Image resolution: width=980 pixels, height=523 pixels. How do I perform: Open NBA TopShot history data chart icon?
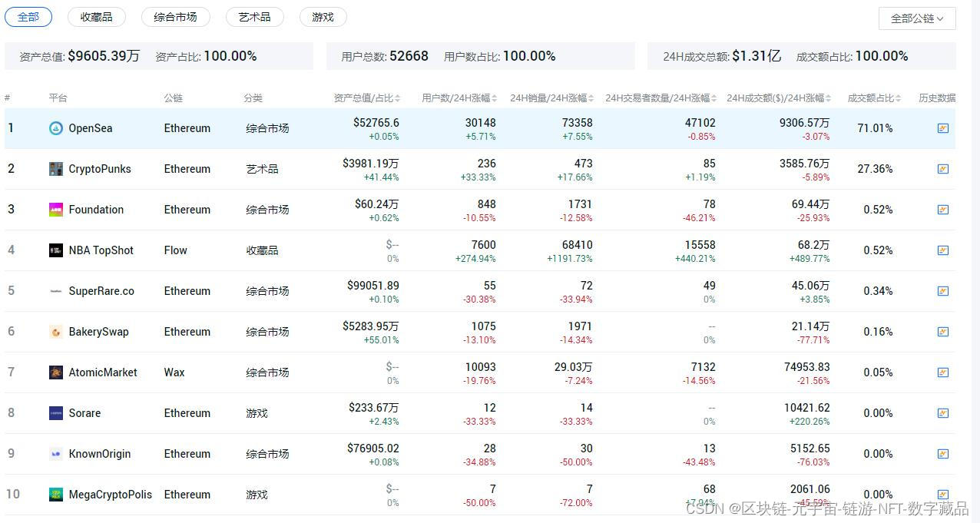943,250
